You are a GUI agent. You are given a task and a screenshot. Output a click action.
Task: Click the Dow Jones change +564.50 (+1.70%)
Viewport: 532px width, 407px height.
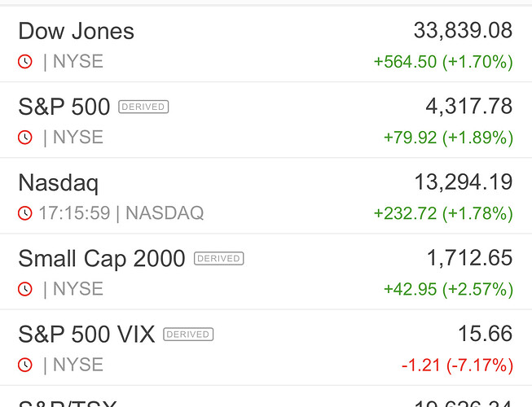click(x=443, y=62)
